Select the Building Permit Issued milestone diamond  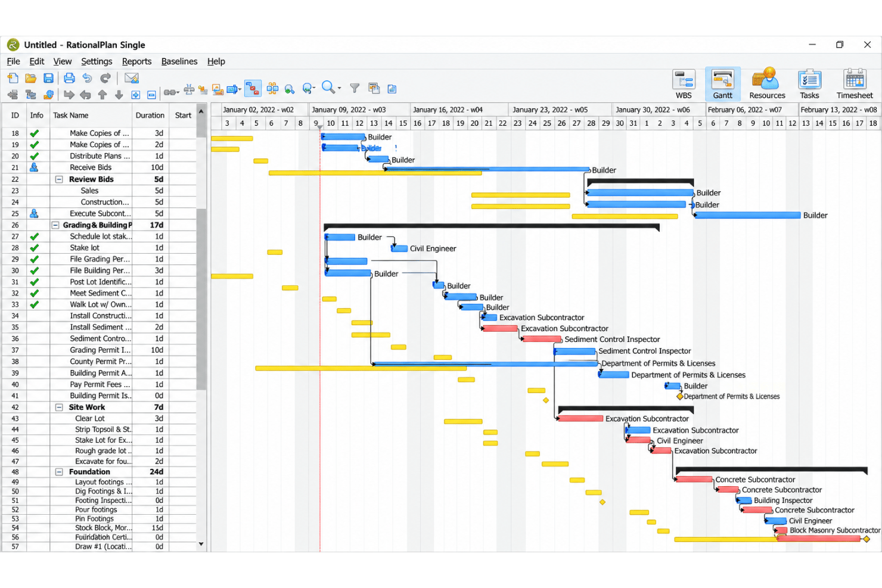pyautogui.click(x=680, y=396)
